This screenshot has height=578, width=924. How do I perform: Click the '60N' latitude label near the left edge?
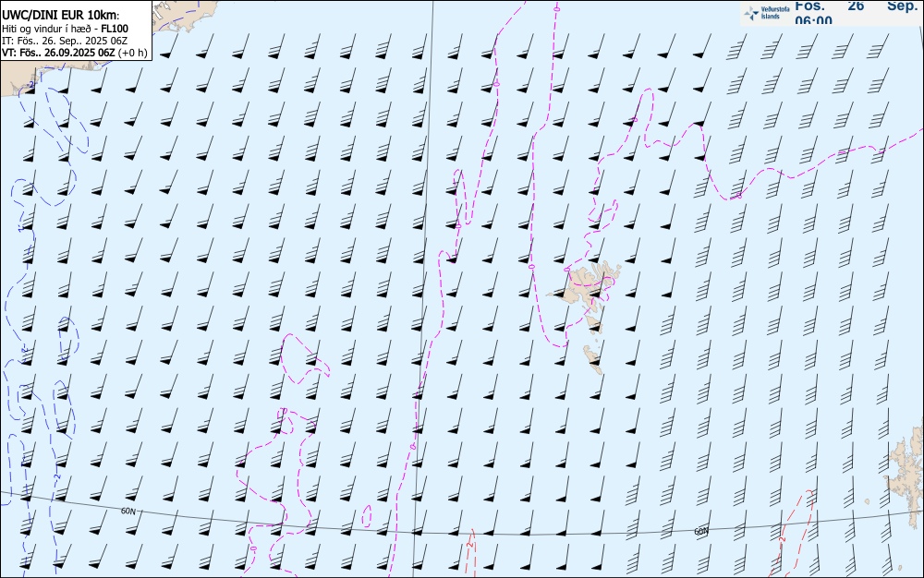tap(128, 511)
